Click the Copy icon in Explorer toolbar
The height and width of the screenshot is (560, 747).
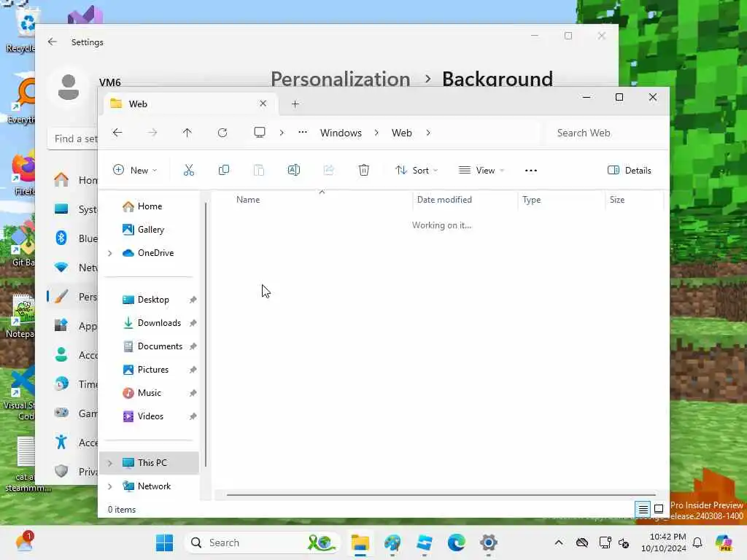223,170
